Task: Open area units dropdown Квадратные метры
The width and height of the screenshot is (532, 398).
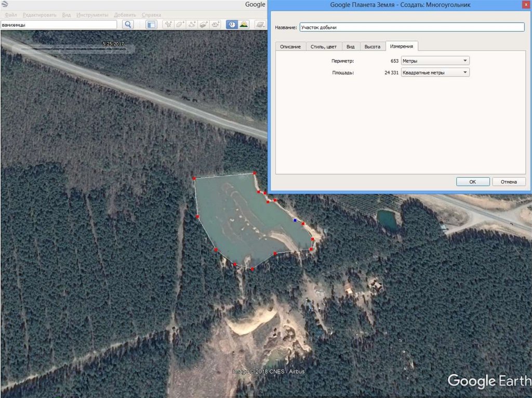Action: click(x=435, y=73)
